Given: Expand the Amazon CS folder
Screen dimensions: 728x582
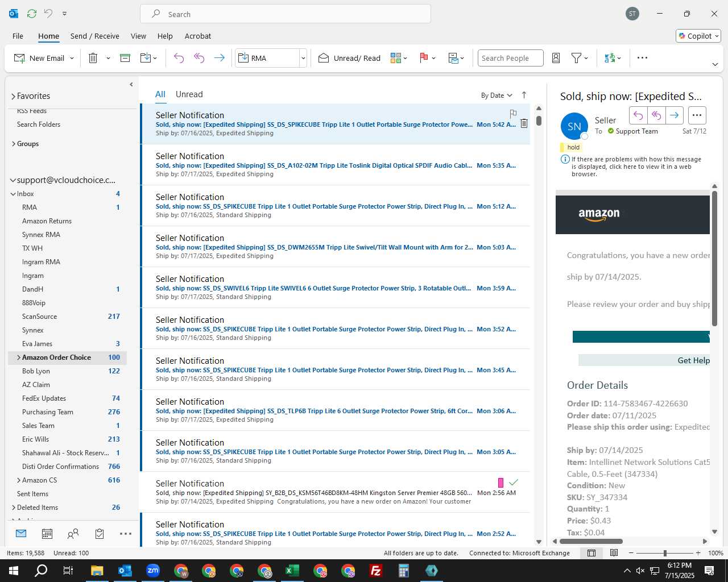Looking at the screenshot, I should 18,480.
